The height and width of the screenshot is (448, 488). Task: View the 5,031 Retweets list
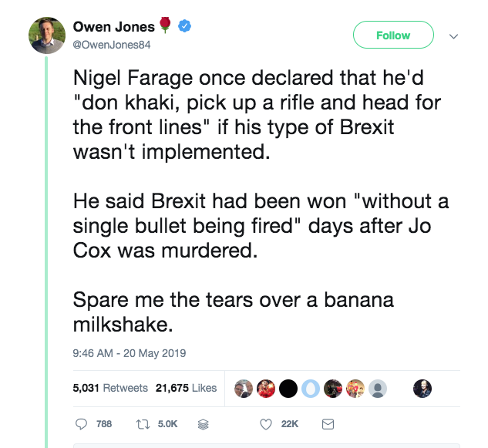coord(109,388)
